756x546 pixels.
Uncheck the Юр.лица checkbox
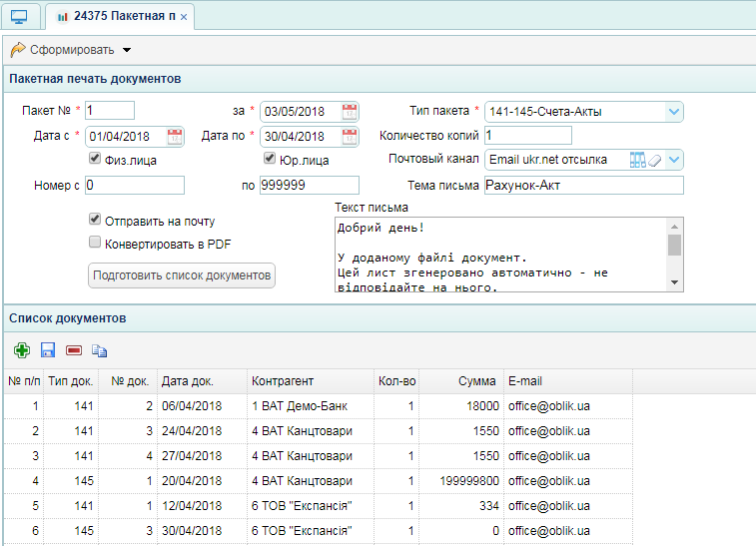pos(270,158)
